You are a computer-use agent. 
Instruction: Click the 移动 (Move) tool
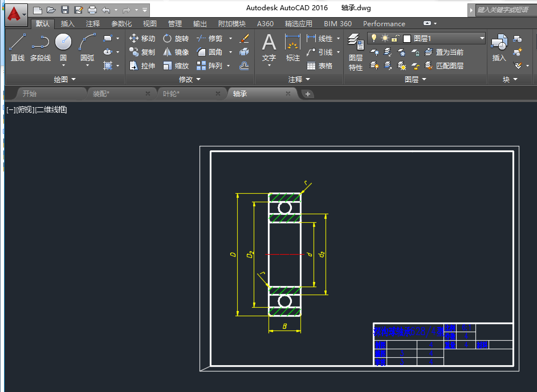point(143,38)
